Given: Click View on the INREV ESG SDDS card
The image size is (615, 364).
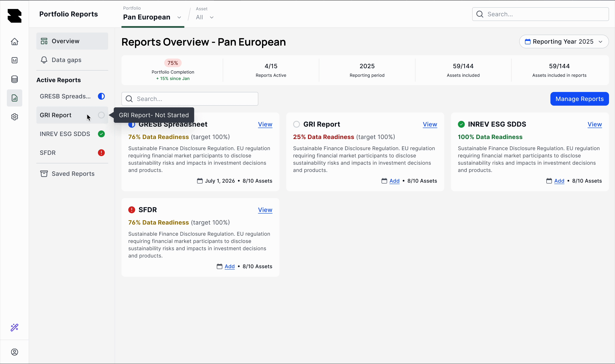Looking at the screenshot, I should 595,124.
